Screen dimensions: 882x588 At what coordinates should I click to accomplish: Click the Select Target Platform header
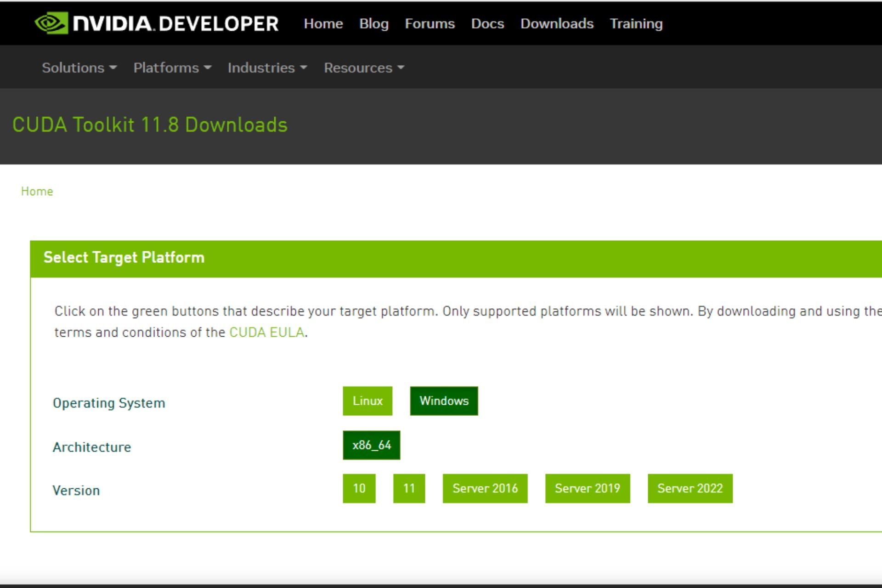point(124,257)
